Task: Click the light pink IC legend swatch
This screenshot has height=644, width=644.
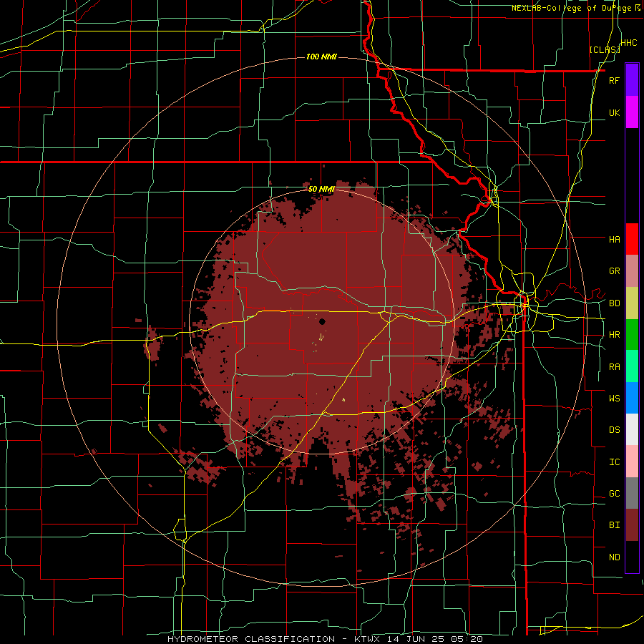Action: [632, 462]
